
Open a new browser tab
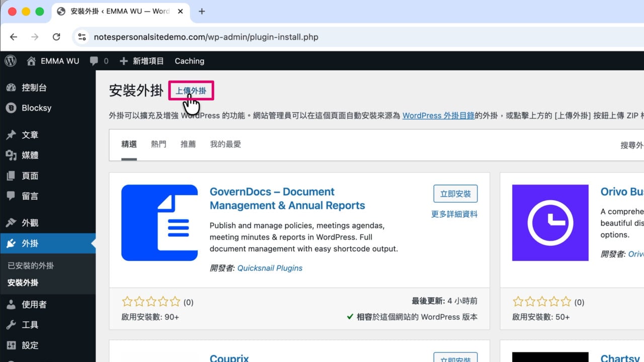(202, 11)
